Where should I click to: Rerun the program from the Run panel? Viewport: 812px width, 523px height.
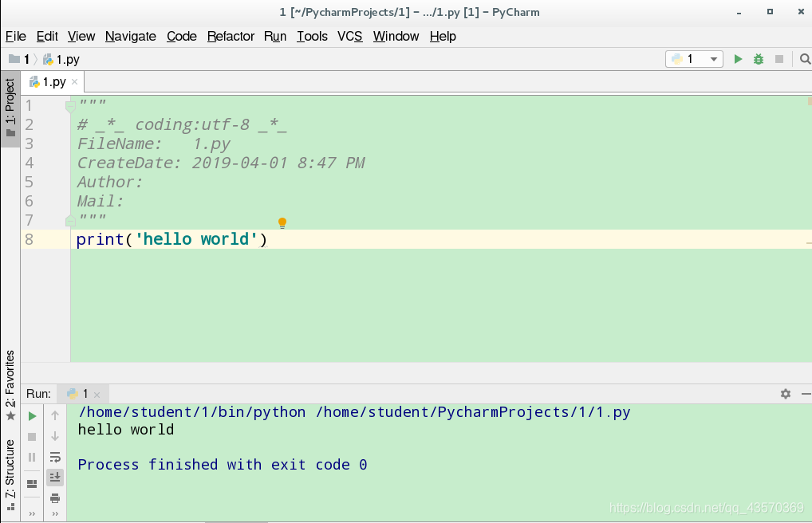pos(31,415)
